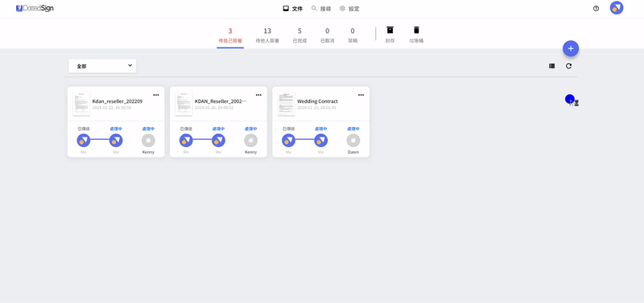644x303 pixels.
Task: Click date 2024-01-10 on Wedding Contract card
Action: (316, 108)
